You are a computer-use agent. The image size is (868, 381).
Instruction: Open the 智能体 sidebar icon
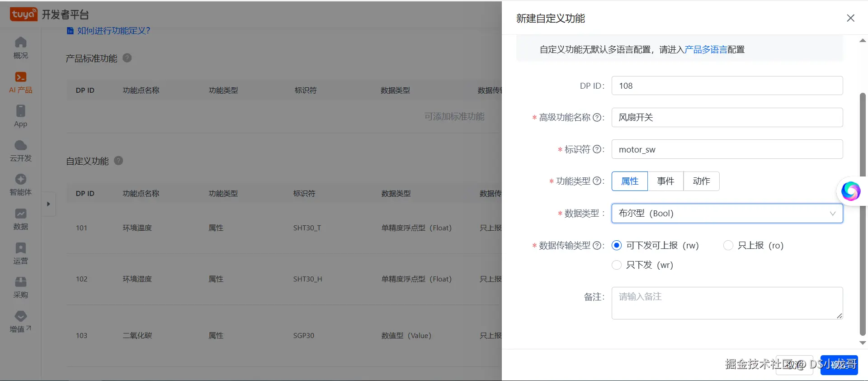pyautogui.click(x=21, y=179)
